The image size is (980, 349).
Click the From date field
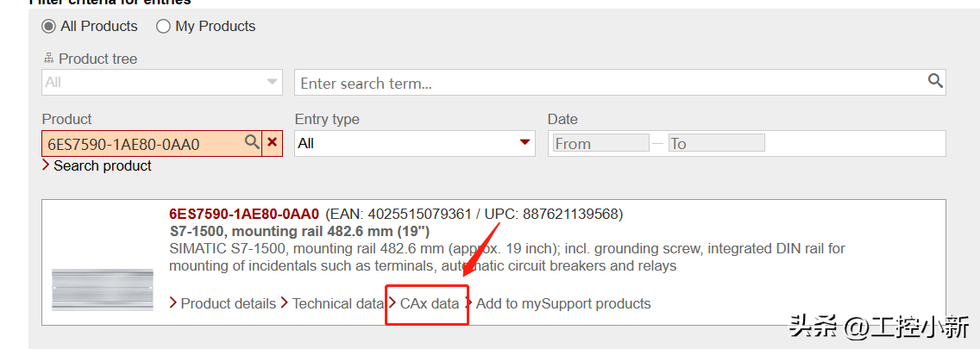click(x=600, y=143)
